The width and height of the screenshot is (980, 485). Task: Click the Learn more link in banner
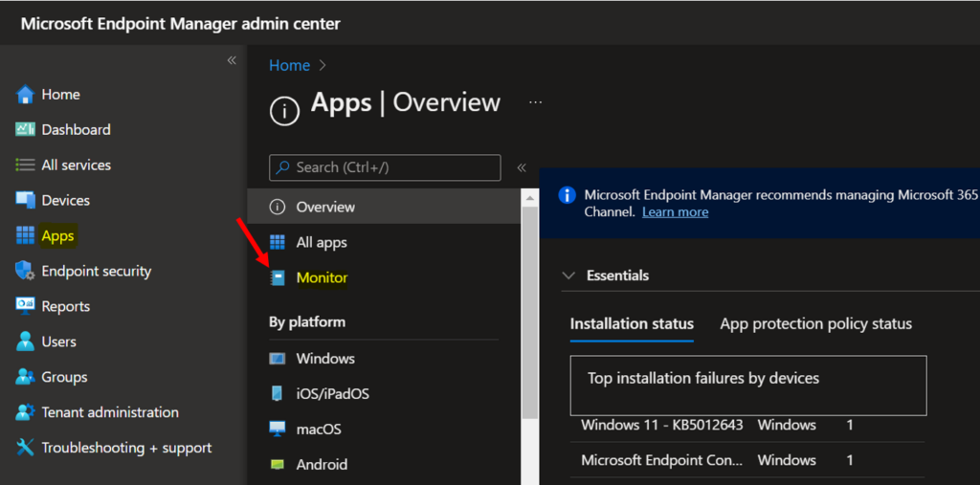tap(675, 211)
